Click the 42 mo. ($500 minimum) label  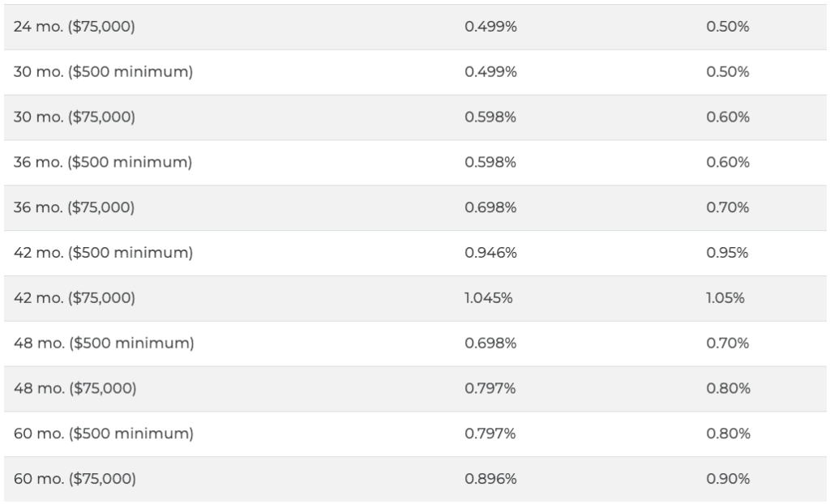[103, 253]
